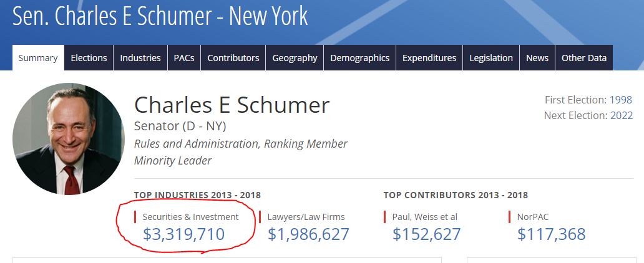The height and width of the screenshot is (263, 644).
Task: Click the 1998 first election year link
Action: 620,100
